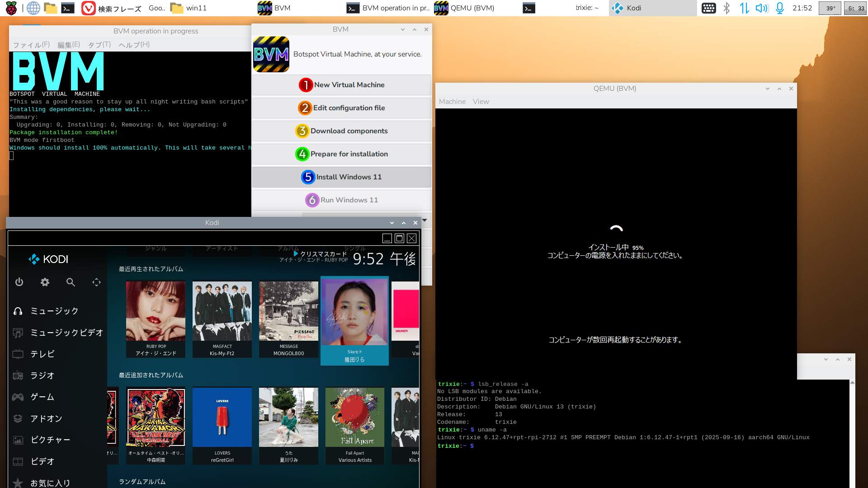Open the volume speaker tray icon
The height and width of the screenshot is (488, 868).
point(762,8)
